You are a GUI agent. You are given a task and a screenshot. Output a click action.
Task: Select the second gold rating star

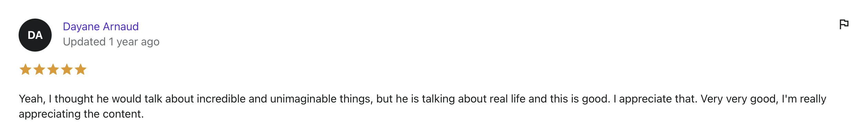tap(39, 69)
